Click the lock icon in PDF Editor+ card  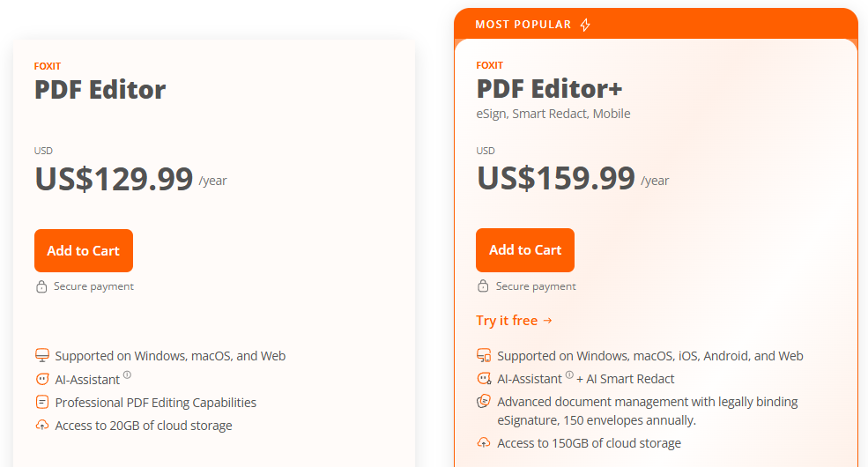[483, 286]
